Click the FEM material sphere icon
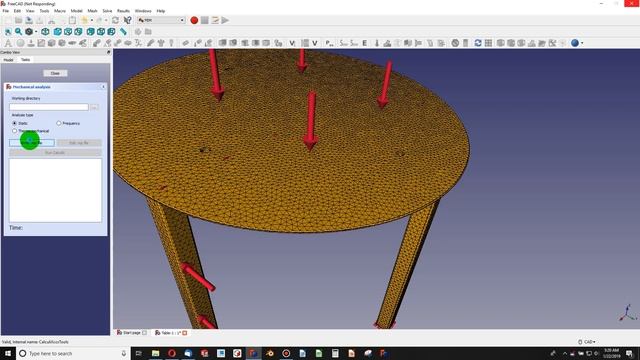The image size is (640, 360). [20, 43]
